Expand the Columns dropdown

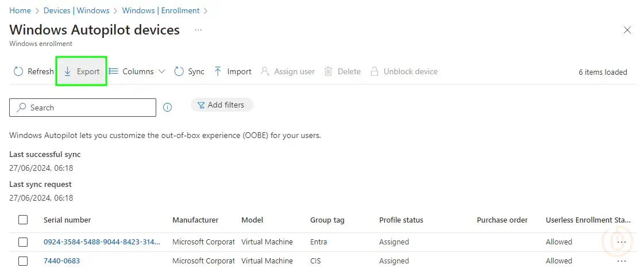(x=137, y=72)
